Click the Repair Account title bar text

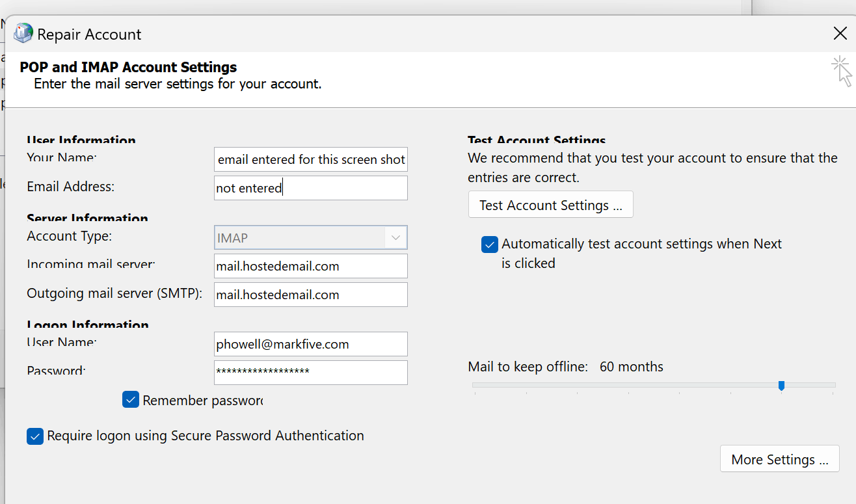click(x=89, y=34)
